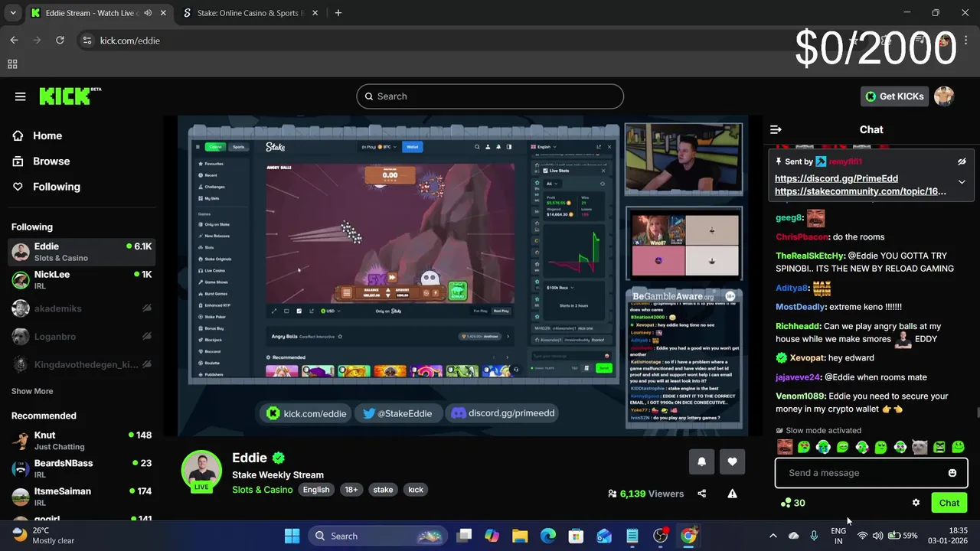
Task: Focus the Kick search box
Action: [x=490, y=96]
